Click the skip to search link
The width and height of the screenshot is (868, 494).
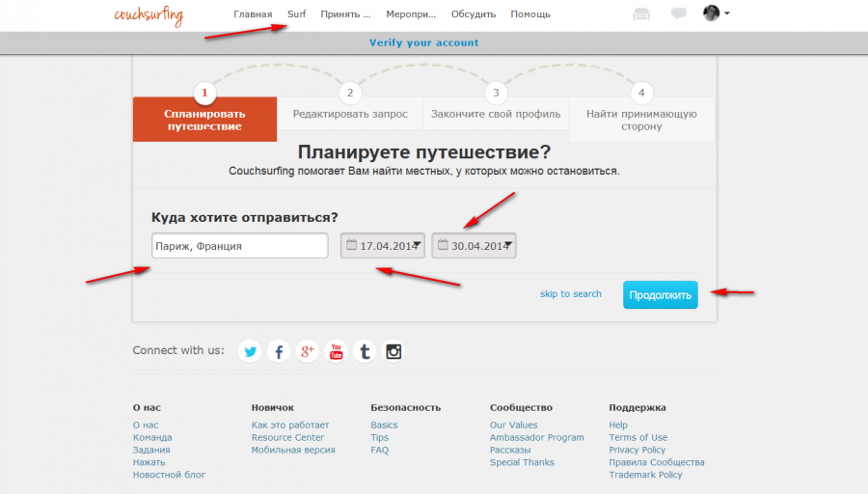tap(571, 293)
